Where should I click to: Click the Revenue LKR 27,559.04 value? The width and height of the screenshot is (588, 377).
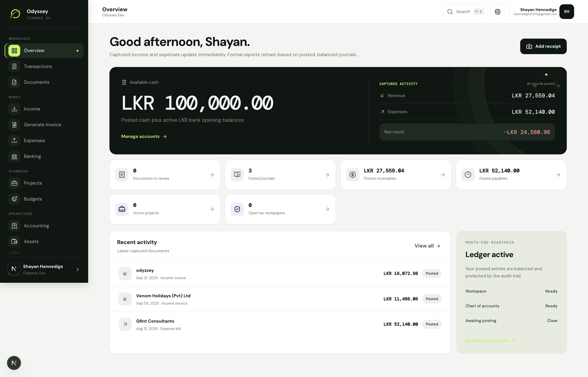(x=533, y=96)
